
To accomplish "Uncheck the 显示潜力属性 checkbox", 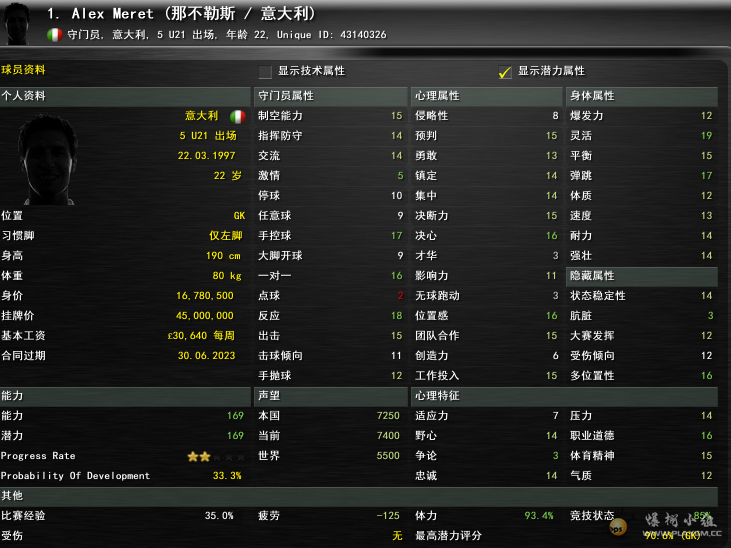I will 505,72.
